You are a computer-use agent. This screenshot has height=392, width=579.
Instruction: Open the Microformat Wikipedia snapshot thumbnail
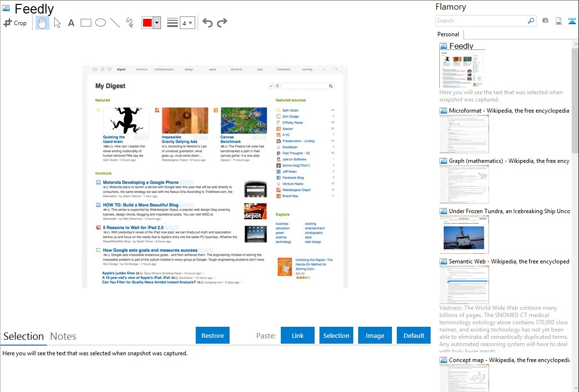[x=464, y=134]
